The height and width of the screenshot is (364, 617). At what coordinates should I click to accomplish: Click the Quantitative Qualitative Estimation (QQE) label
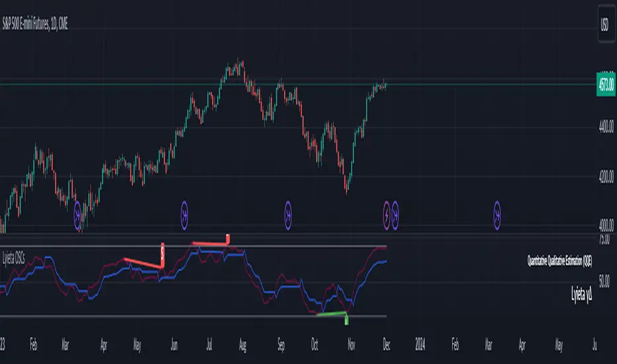point(559,261)
